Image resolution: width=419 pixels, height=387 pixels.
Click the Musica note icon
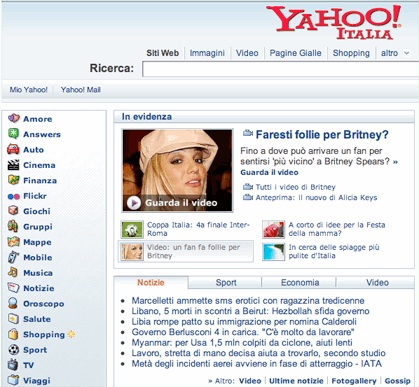click(x=13, y=272)
